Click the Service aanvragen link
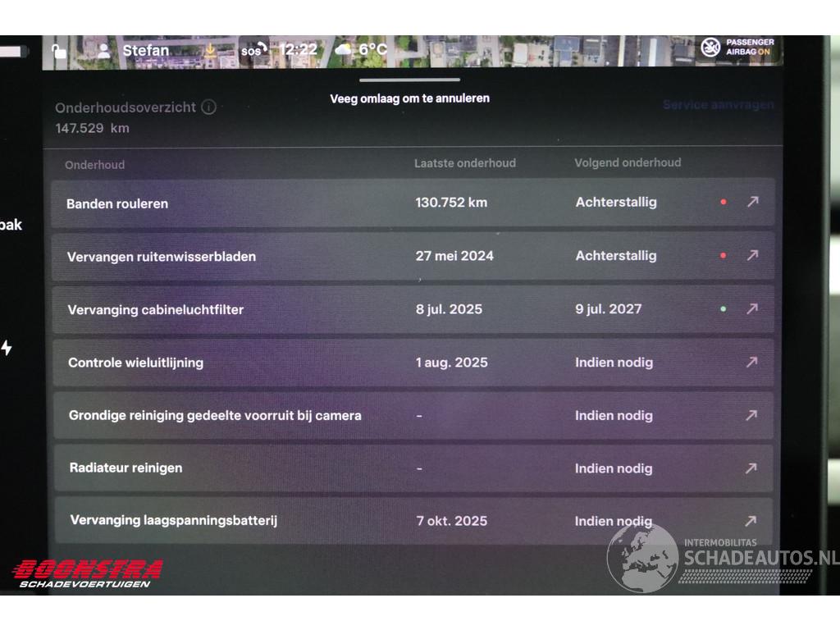This screenshot has height=630, width=840. [718, 105]
